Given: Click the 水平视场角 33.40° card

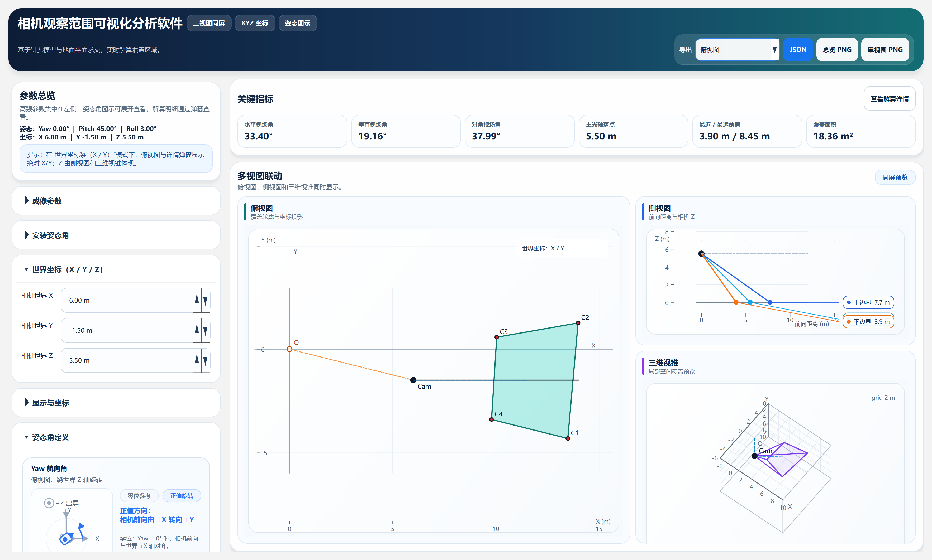Looking at the screenshot, I should pyautogui.click(x=292, y=131).
